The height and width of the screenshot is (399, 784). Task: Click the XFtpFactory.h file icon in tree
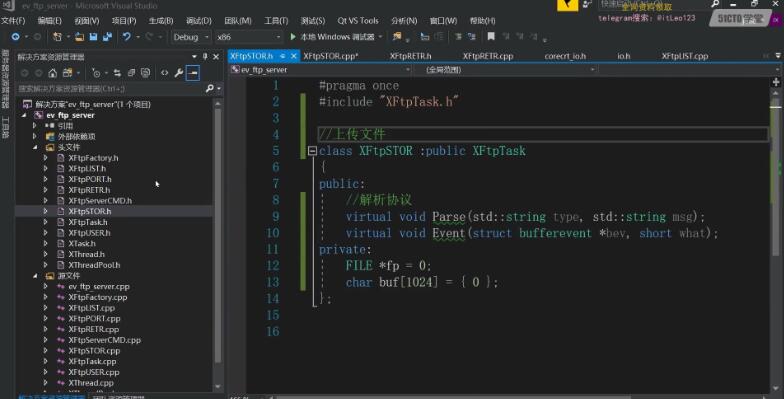[x=61, y=158]
